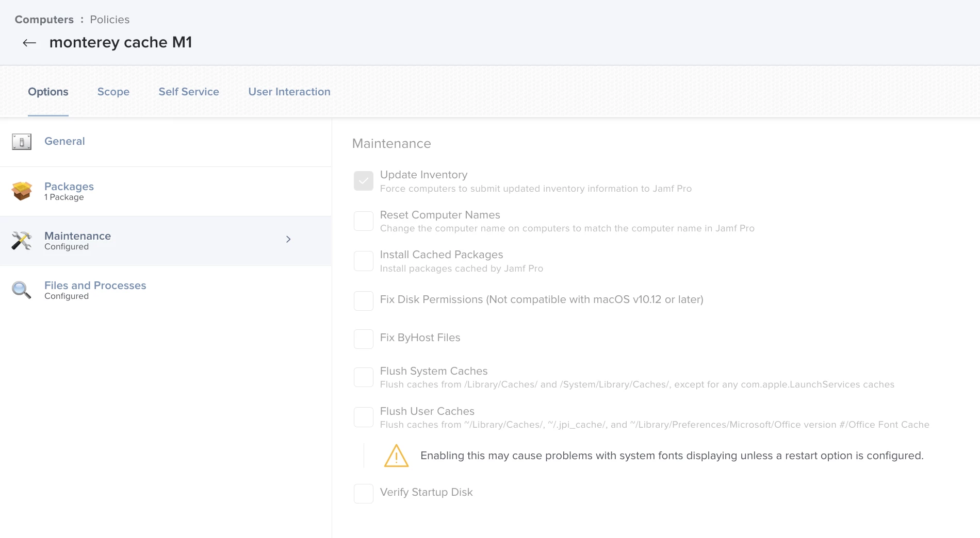
Task: Toggle the Update Inventory checkbox
Action: click(x=364, y=181)
